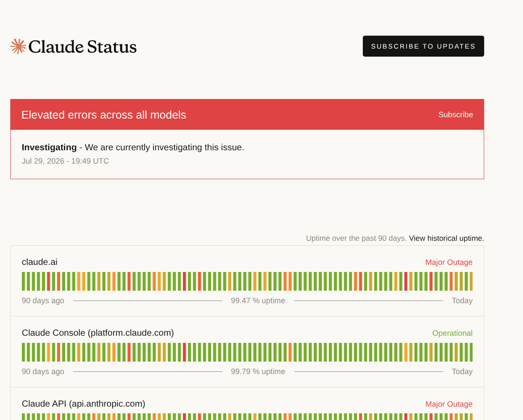
Task: Click the 'Uptime over the past 90 days.' text
Action: click(356, 239)
